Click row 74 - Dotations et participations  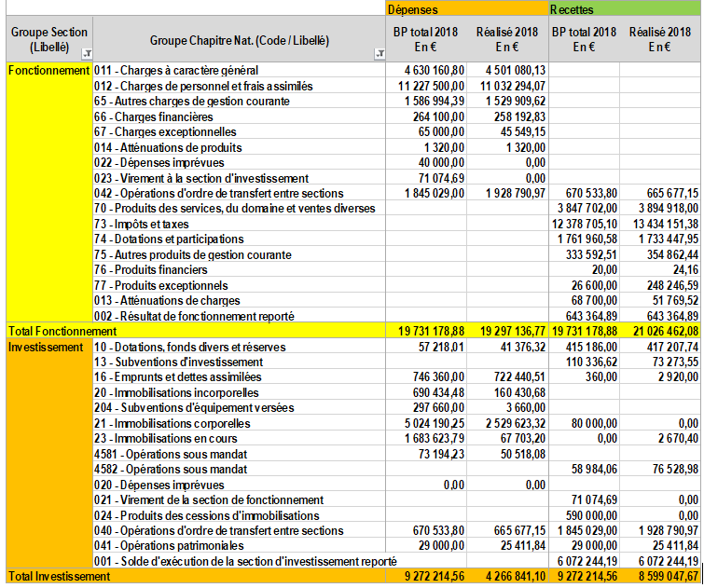pyautogui.click(x=169, y=239)
